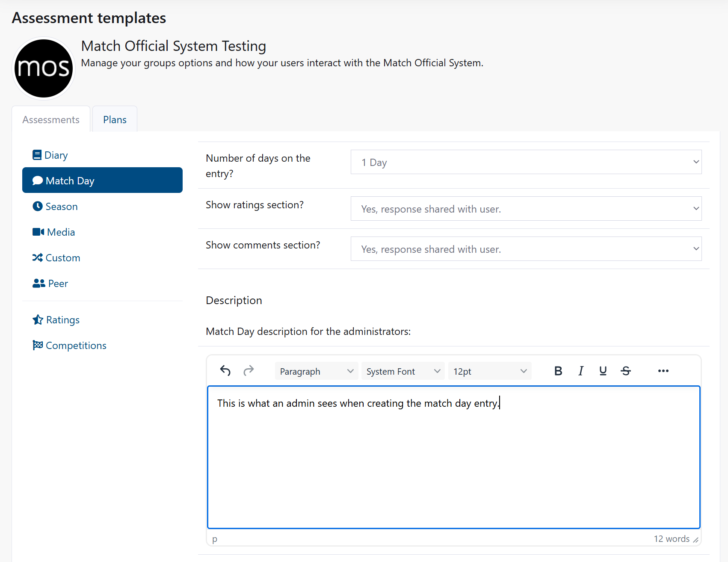
Task: Open the Paragraph block format dropdown
Action: 317,371
